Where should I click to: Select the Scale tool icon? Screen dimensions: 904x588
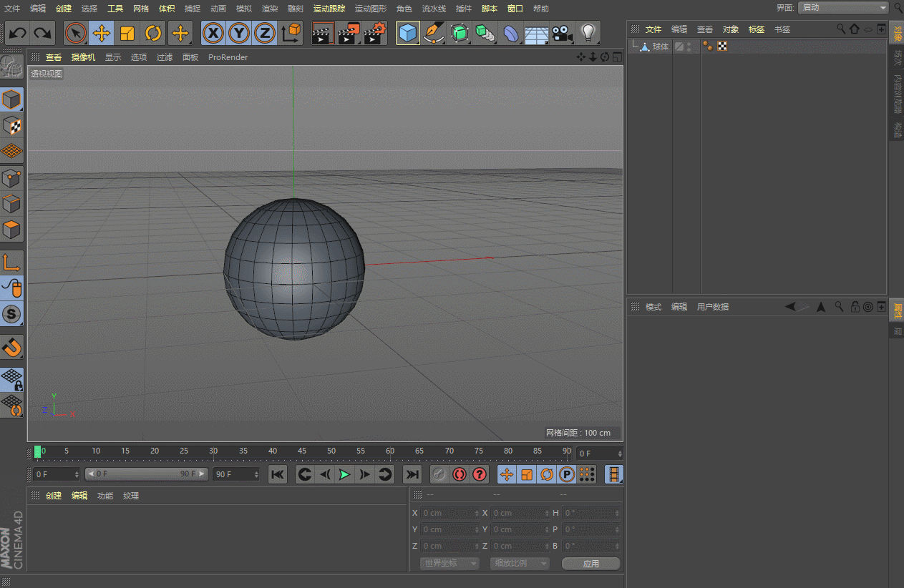[127, 33]
